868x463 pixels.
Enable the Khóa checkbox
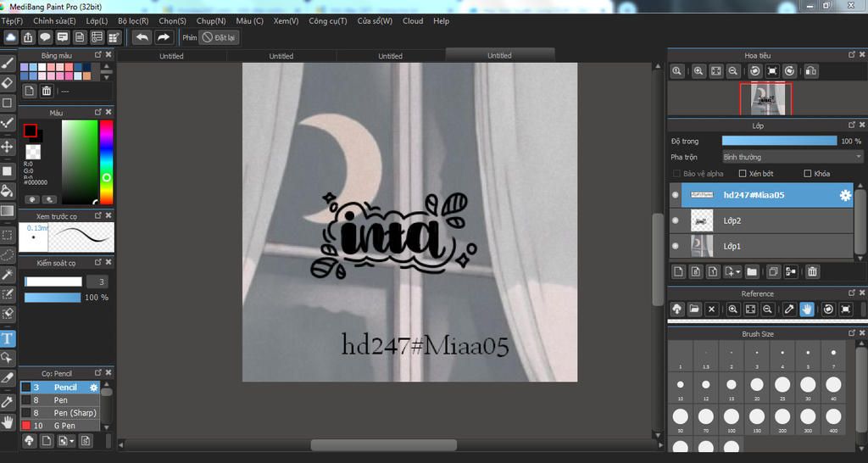tap(808, 173)
